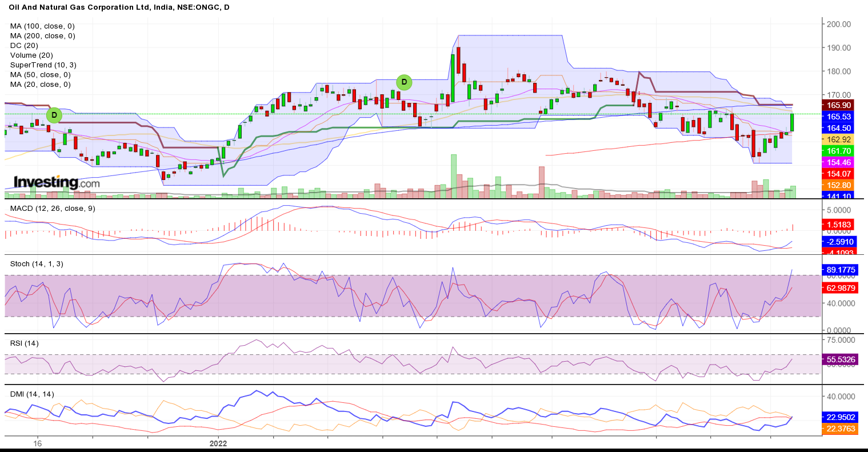Click the 170.00 price axis label
Image resolution: width=868 pixels, height=452 pixels.
pos(838,95)
